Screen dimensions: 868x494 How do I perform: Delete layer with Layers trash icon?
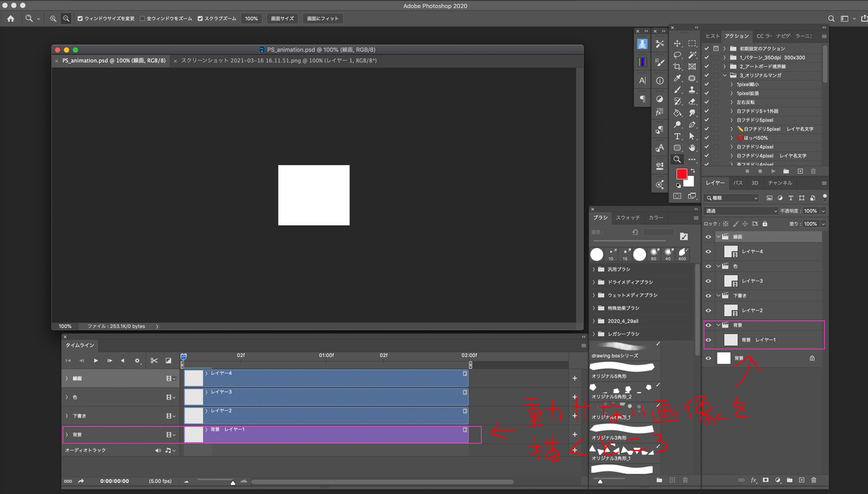tap(814, 480)
